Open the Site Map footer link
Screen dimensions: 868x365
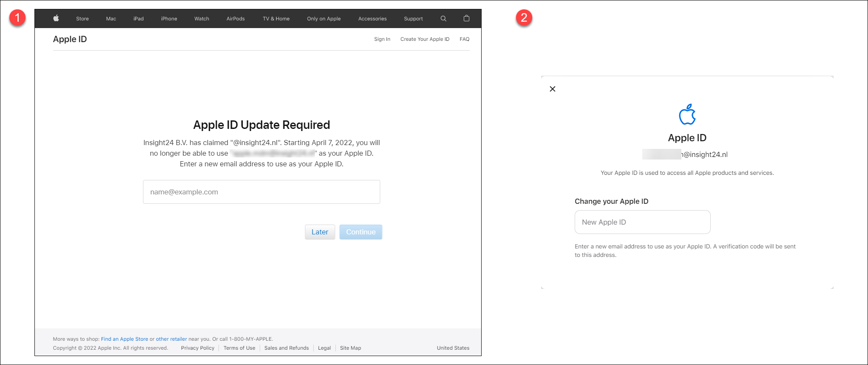coord(351,348)
